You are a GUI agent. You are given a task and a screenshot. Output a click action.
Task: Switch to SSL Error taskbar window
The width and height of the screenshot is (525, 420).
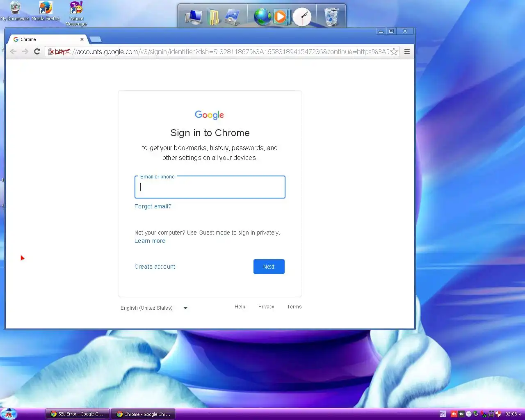[77, 414]
